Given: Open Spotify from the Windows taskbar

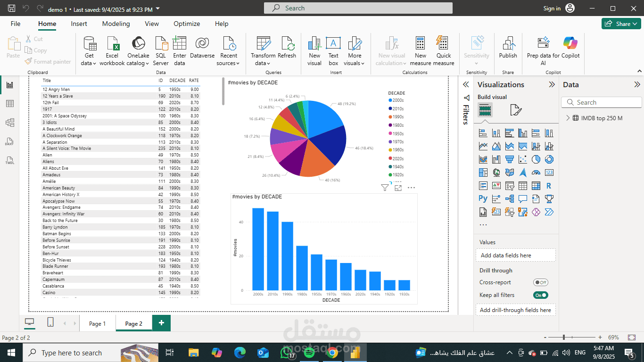Looking at the screenshot, I should 309,352.
